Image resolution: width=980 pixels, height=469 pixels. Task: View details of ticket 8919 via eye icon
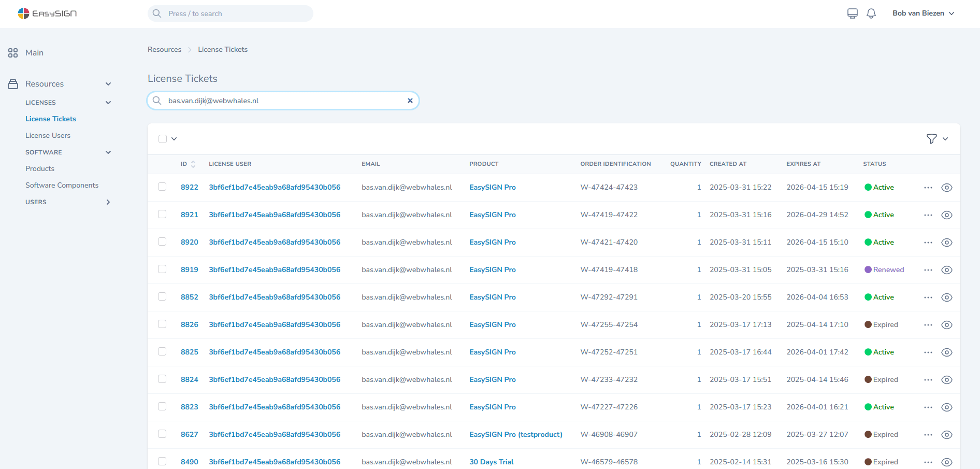[x=947, y=270]
